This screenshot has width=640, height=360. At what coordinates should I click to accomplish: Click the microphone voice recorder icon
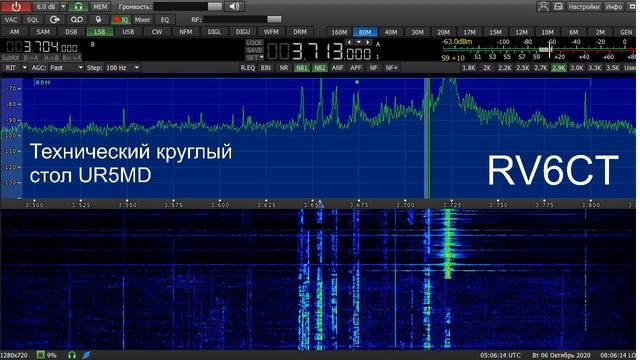(98, 20)
